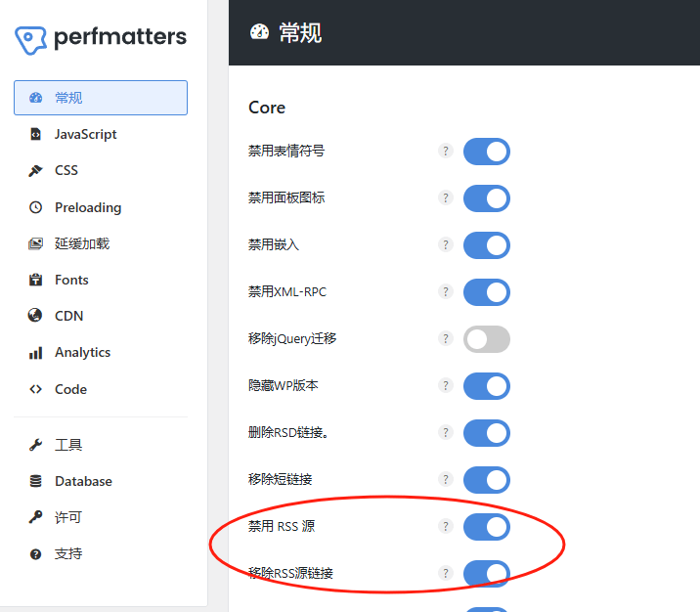The width and height of the screenshot is (700, 612).
Task: Open help tooltip for 移除RSS源链接
Action: 446,573
